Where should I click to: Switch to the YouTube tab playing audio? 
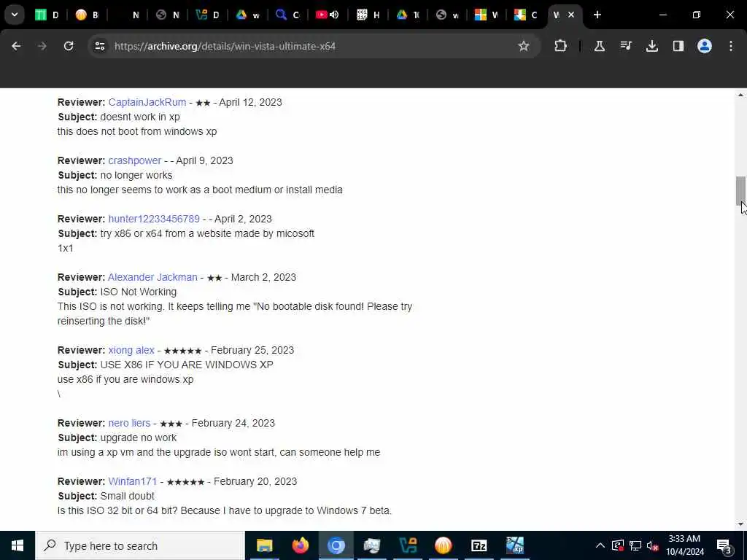click(x=328, y=15)
